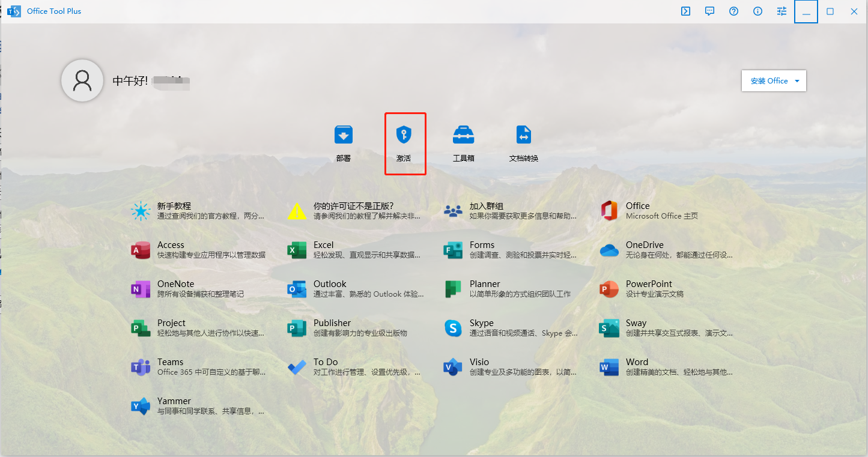Launch Access from its icon
Image resolution: width=868 pixels, height=457 pixels.
click(141, 250)
